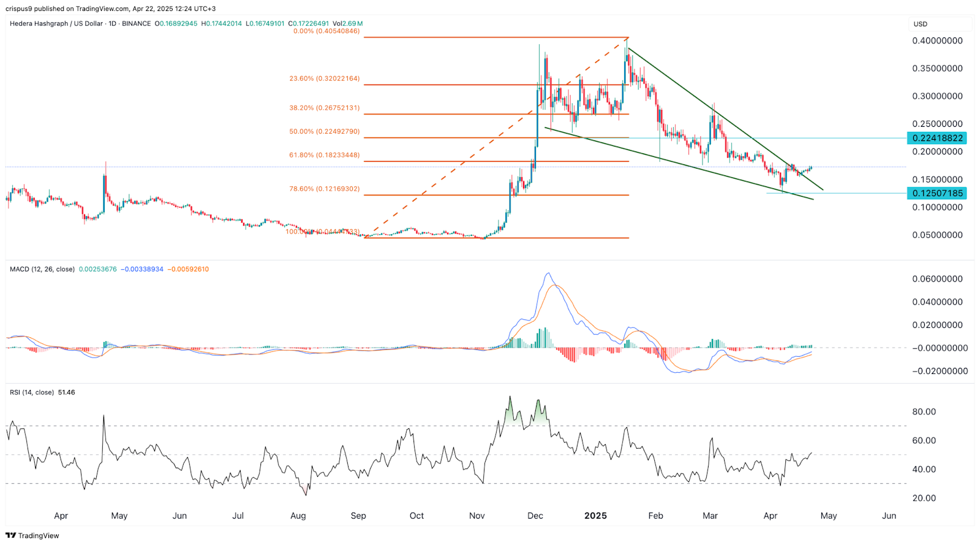Click the 0.22418822 blue price label

click(937, 138)
